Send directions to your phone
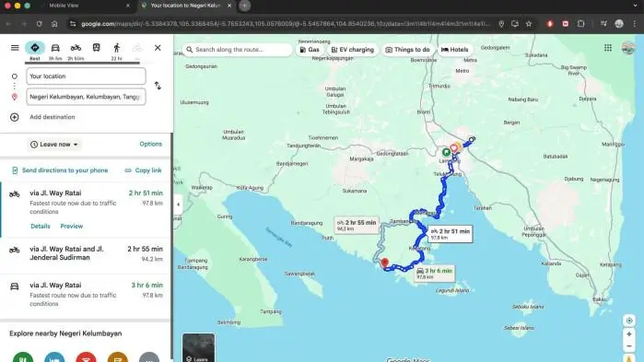The width and height of the screenshot is (644, 362). (60, 170)
